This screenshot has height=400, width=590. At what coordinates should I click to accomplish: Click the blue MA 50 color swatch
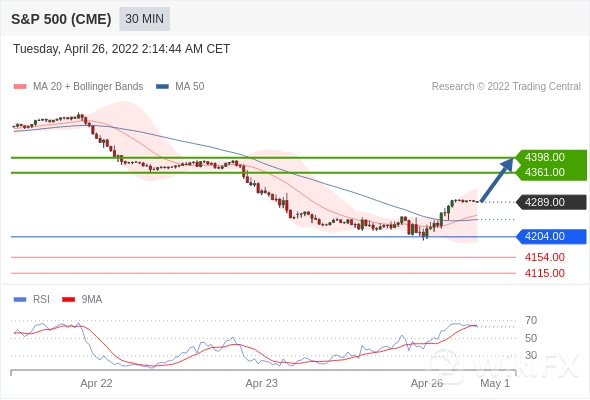click(x=162, y=87)
